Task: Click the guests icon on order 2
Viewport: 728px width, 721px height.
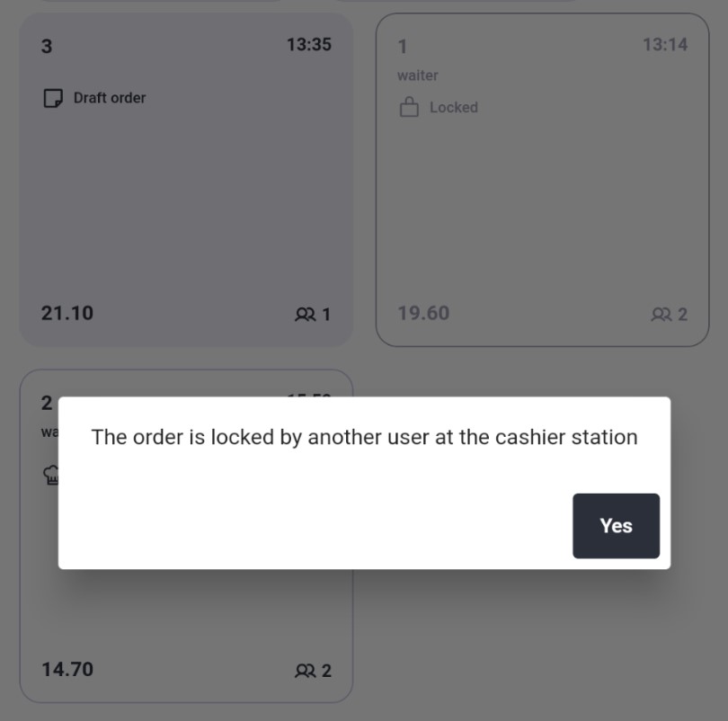Action: [305, 671]
